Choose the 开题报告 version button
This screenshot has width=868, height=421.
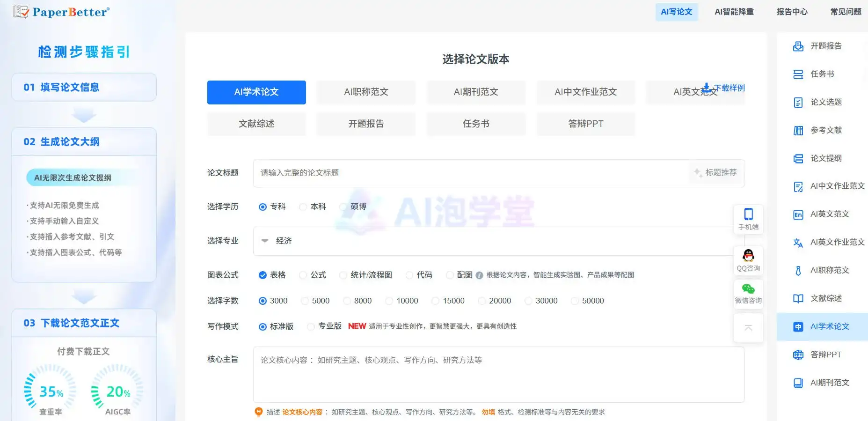pyautogui.click(x=366, y=124)
